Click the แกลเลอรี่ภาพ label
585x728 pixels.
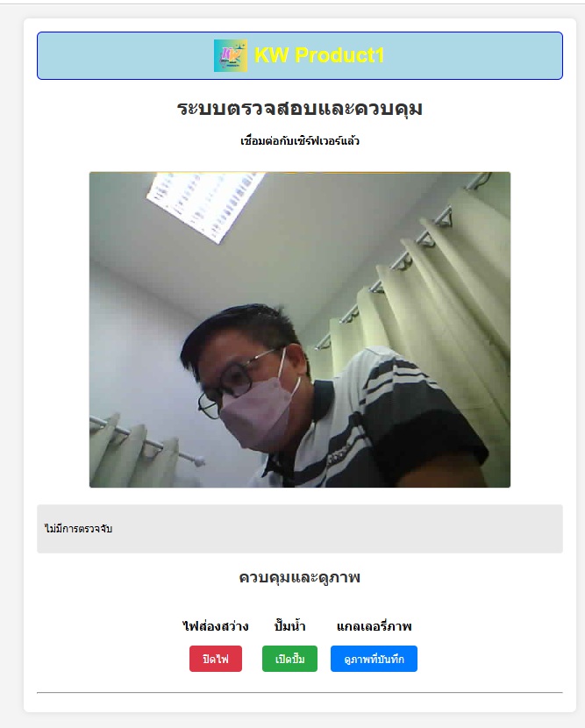pyautogui.click(x=374, y=626)
